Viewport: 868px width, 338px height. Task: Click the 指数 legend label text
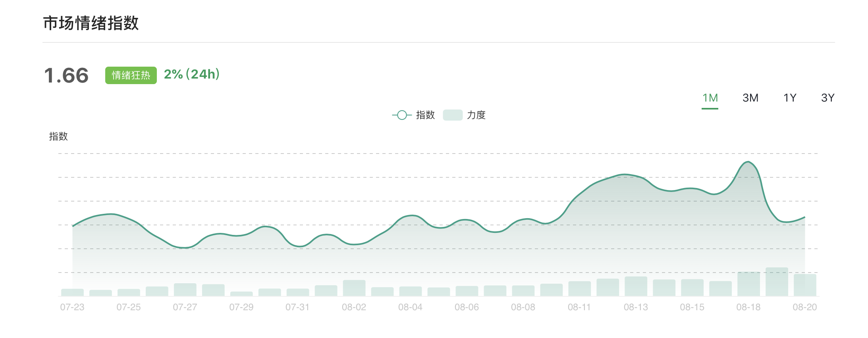[425, 115]
